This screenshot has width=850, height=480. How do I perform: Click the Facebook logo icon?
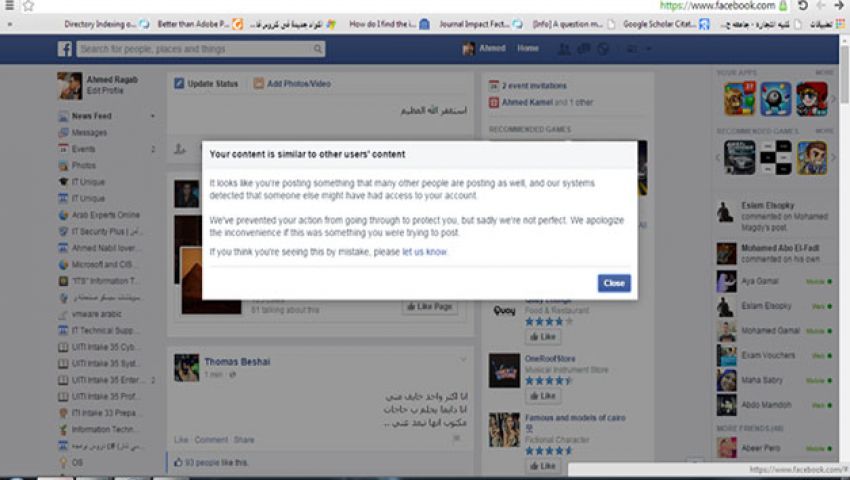pyautogui.click(x=65, y=49)
